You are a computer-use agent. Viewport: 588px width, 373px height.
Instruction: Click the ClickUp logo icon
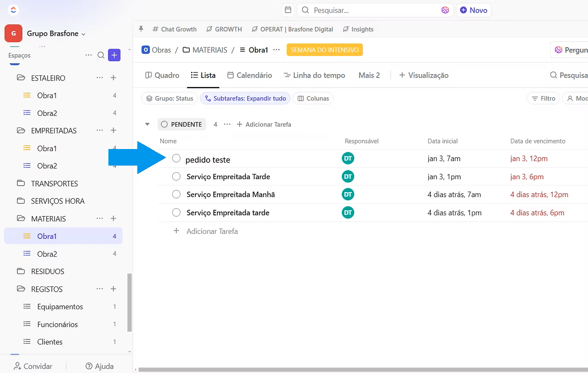13,10
